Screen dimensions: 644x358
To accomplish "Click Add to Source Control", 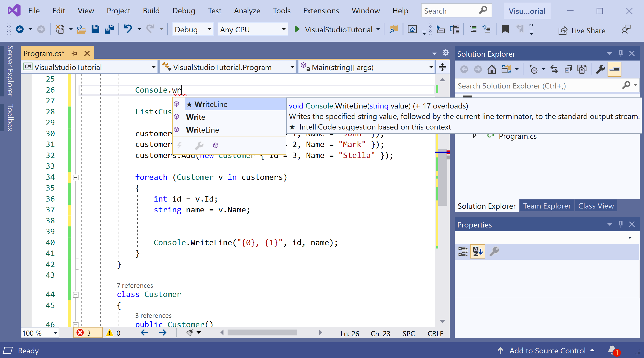I will tap(547, 351).
